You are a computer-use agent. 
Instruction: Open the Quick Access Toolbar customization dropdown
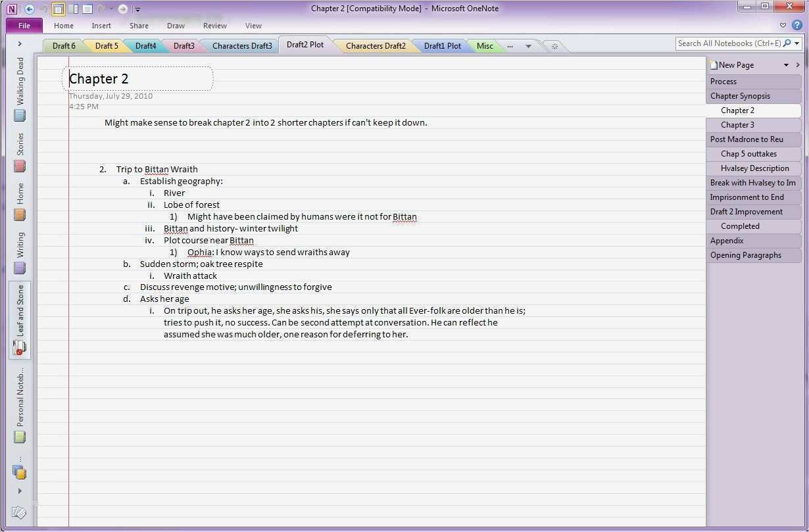click(x=137, y=9)
